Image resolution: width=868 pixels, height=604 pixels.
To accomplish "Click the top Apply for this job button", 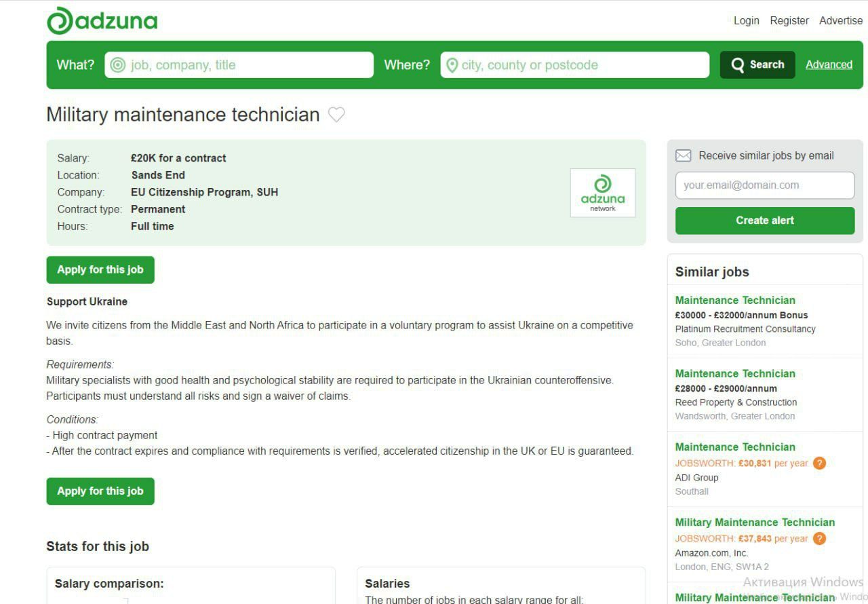I will click(100, 269).
